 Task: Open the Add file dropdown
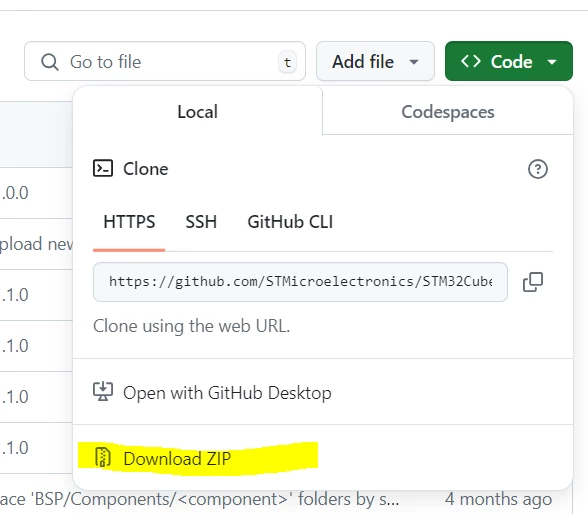coord(375,61)
